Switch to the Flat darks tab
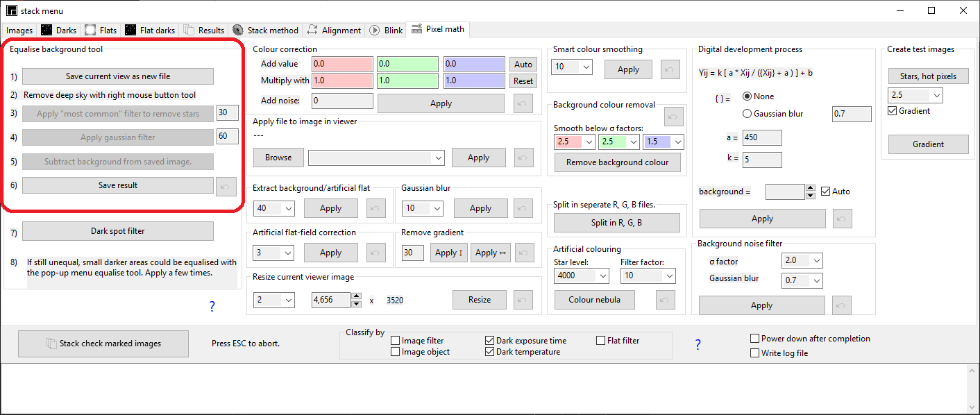The height and width of the screenshot is (415, 980). (x=151, y=31)
